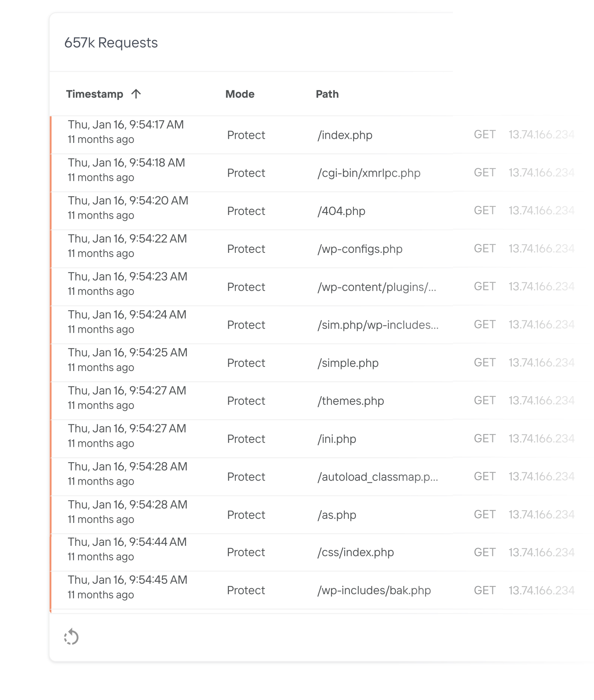The height and width of the screenshot is (700, 594).
Task: Sort by the Timestamp column header
Action: point(95,94)
